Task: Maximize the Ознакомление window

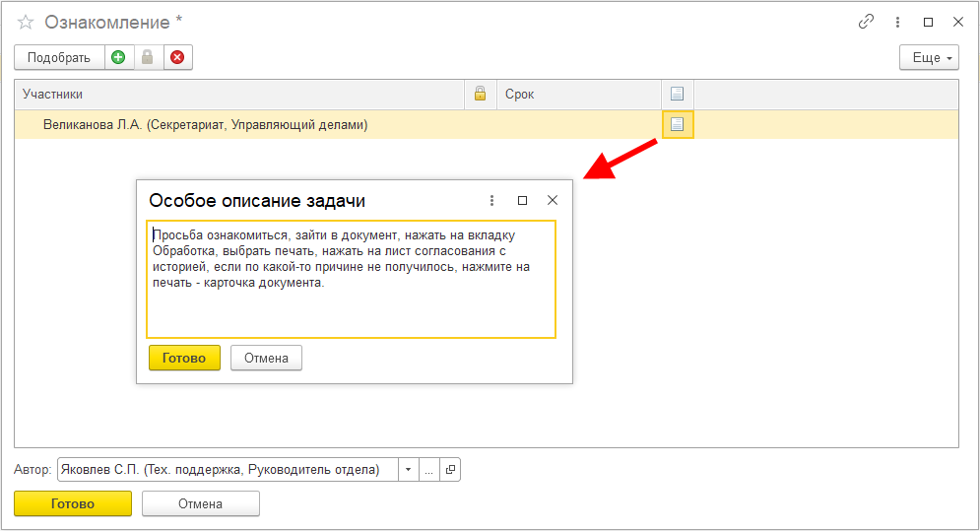Action: (928, 22)
